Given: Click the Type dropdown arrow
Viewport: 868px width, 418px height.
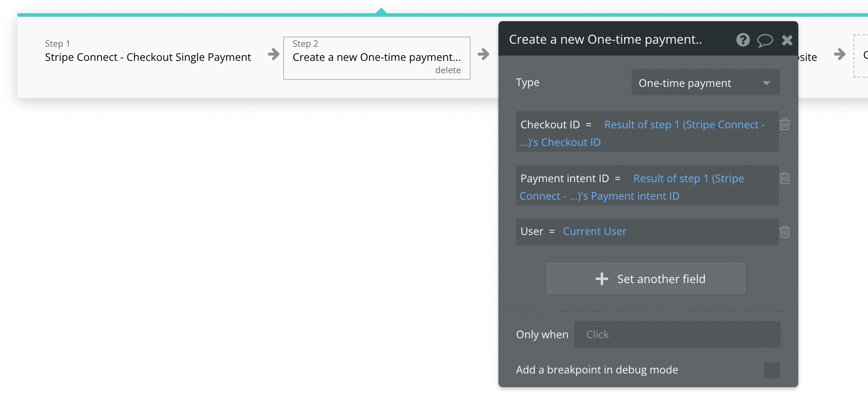Looking at the screenshot, I should pyautogui.click(x=767, y=83).
